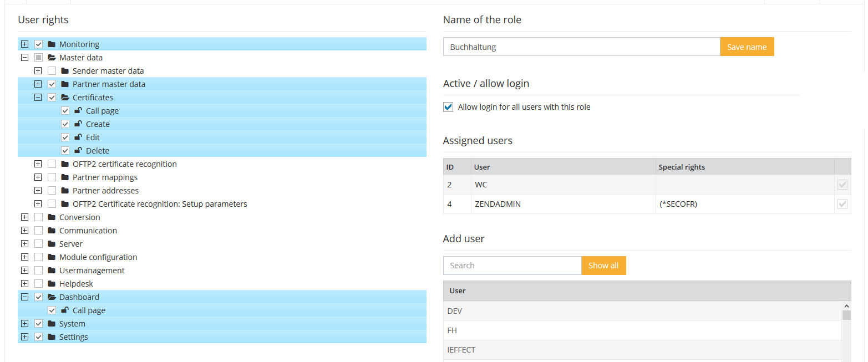Image resolution: width=868 pixels, height=362 pixels.
Task: Click the lock icon next to Edit
Action: tap(78, 137)
